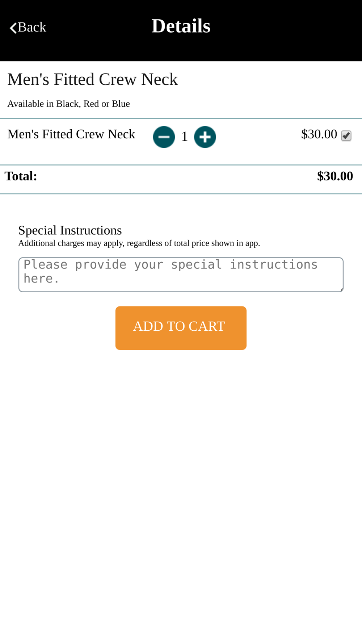This screenshot has height=644, width=362.
Task: Select the large Men's Fitted Crew Neck heading
Action: click(x=93, y=79)
